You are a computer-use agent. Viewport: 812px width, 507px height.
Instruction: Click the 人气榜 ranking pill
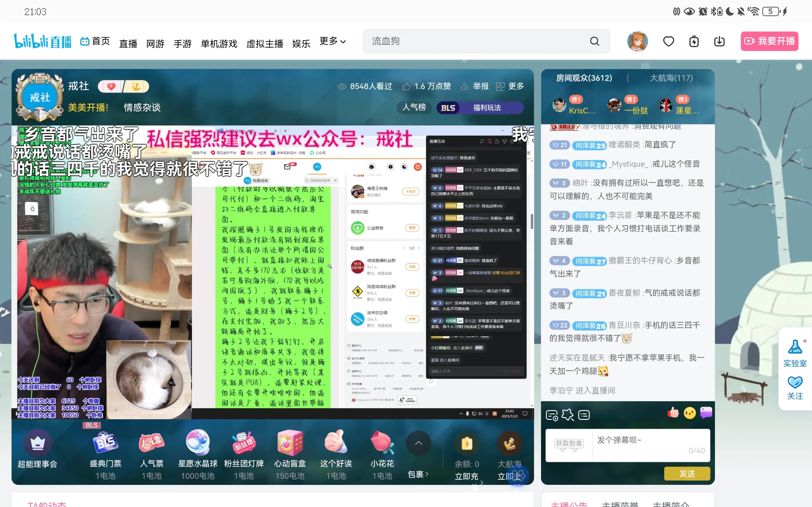(x=414, y=107)
